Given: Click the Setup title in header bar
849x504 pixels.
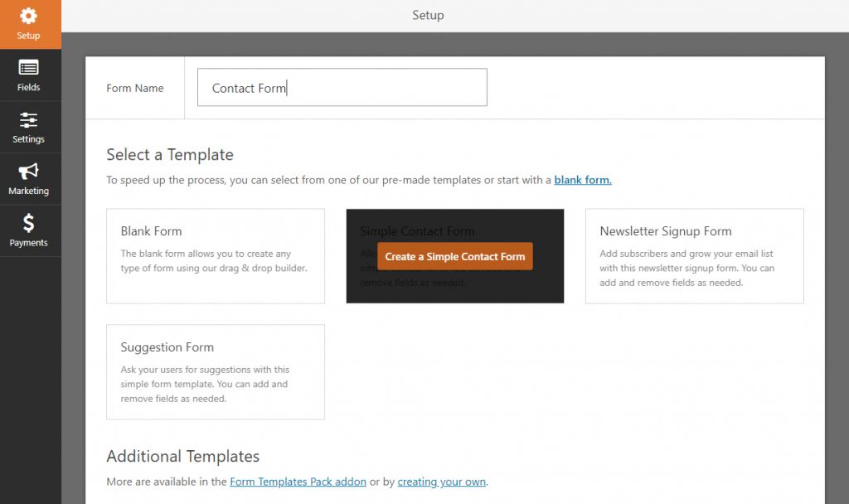Looking at the screenshot, I should [428, 15].
